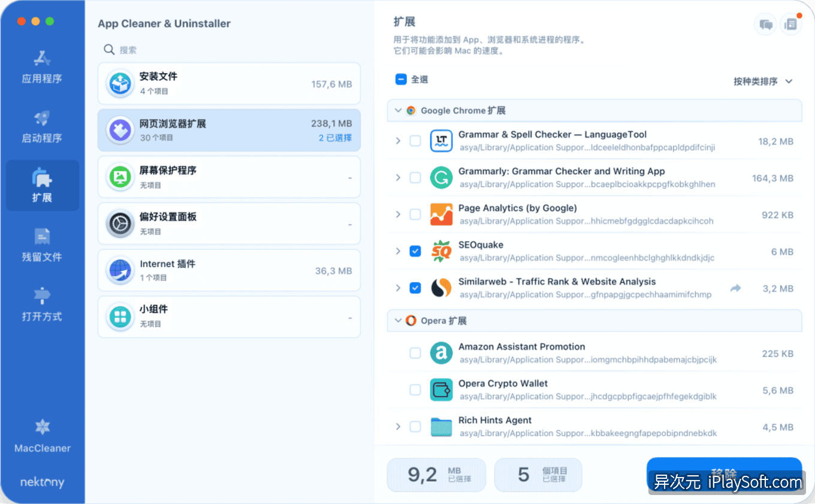Screen dimensions: 815x504
Task: Switch to the 扩展 tab in sidebar
Action: click(42, 185)
